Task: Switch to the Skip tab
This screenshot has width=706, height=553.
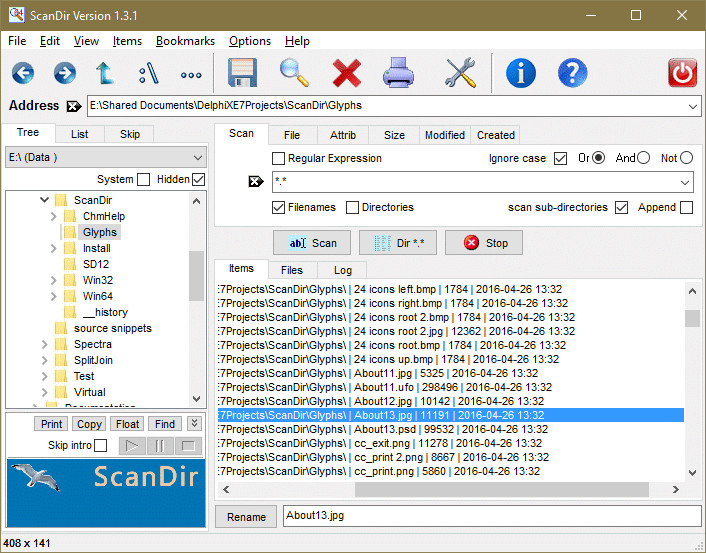Action: coord(130,134)
